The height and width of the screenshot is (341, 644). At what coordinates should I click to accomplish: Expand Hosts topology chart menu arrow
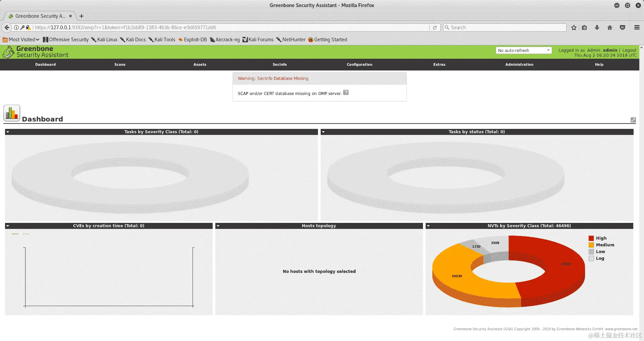pos(218,226)
